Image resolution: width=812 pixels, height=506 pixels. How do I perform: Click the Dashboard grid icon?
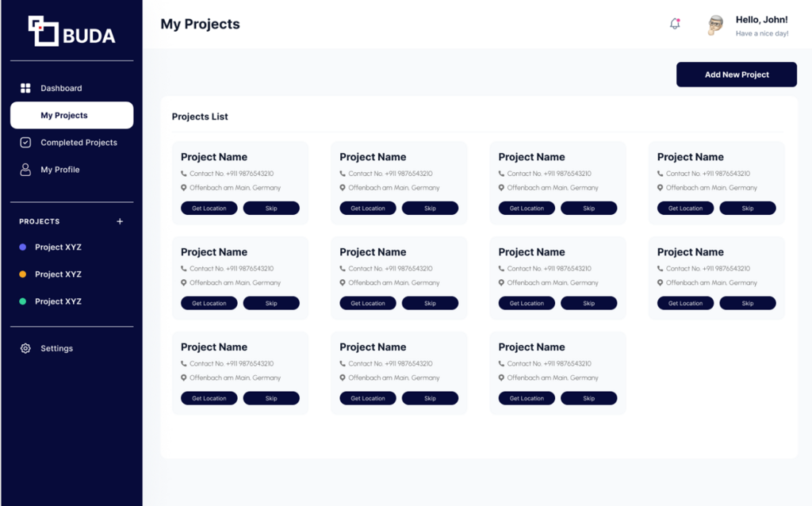click(25, 88)
